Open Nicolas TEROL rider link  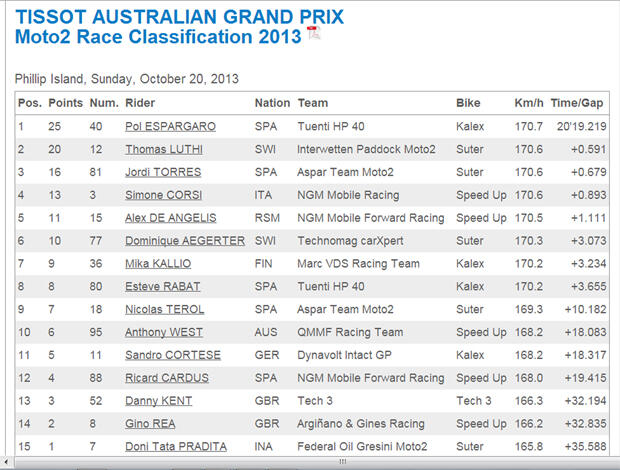(x=164, y=310)
